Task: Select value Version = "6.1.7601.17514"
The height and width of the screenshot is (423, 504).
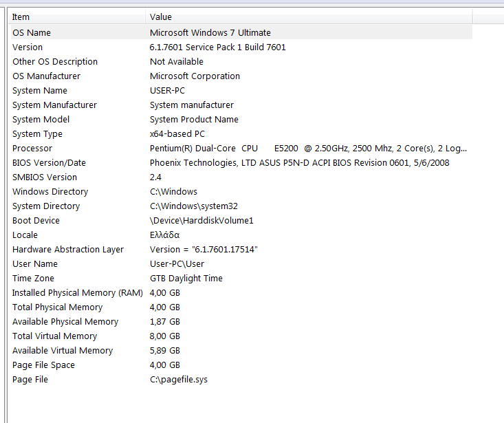Action: (x=204, y=250)
